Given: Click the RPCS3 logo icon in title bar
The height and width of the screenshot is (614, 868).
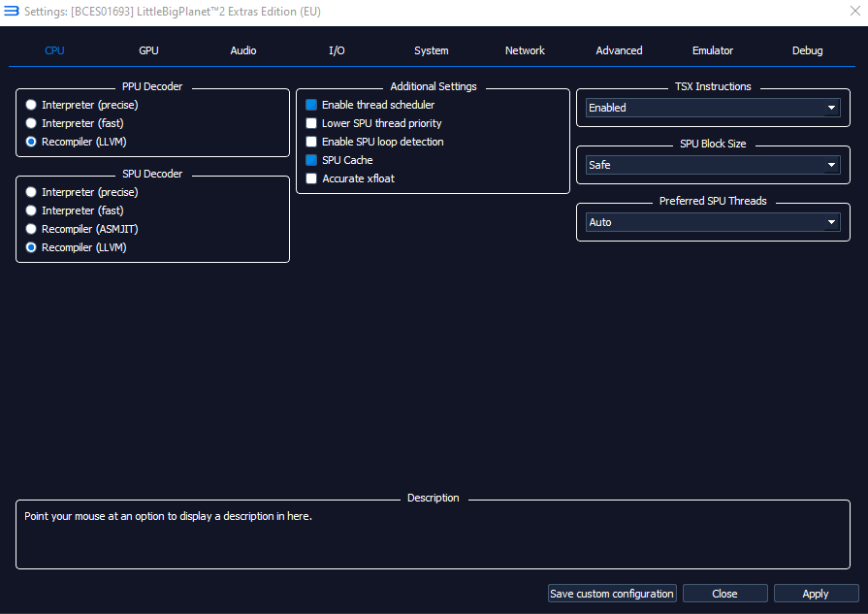Looking at the screenshot, I should (x=11, y=11).
